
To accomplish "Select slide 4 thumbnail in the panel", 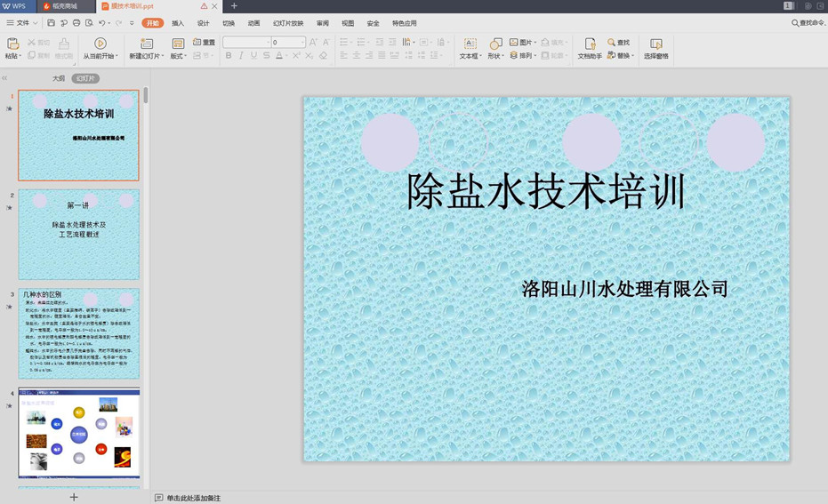I will tap(79, 433).
